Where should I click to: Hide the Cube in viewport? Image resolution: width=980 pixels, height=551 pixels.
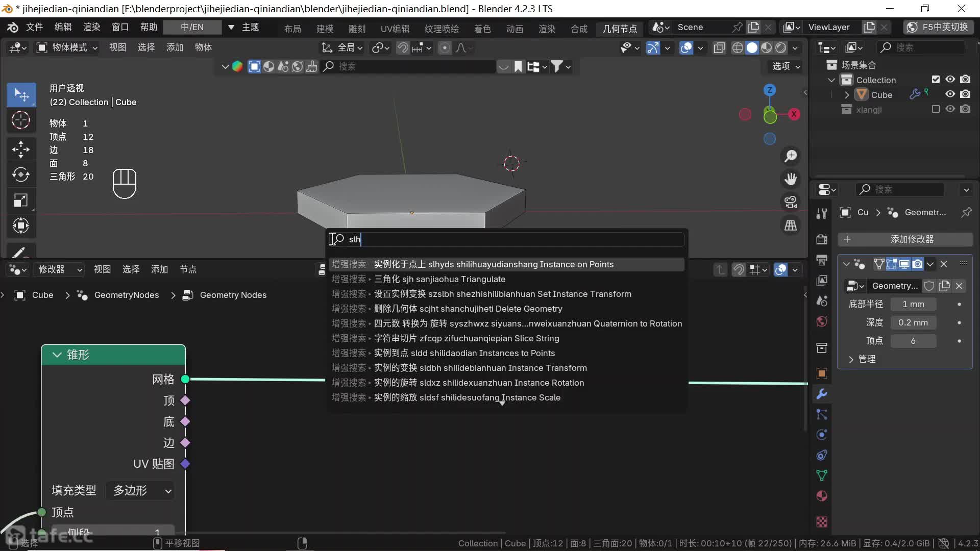coord(950,94)
